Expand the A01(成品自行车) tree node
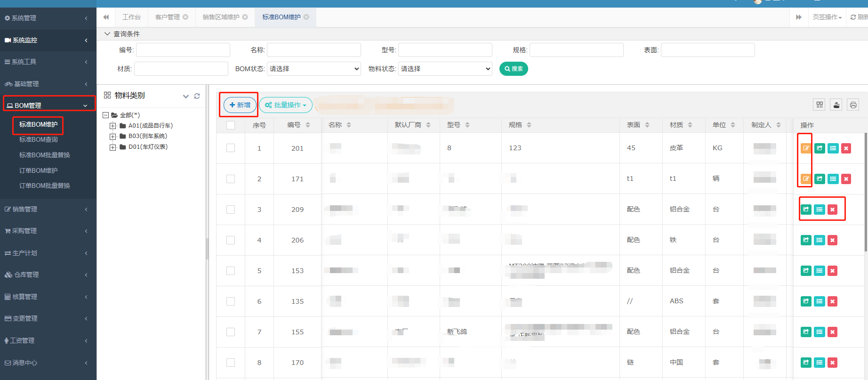This screenshot has width=868, height=380. (x=113, y=126)
